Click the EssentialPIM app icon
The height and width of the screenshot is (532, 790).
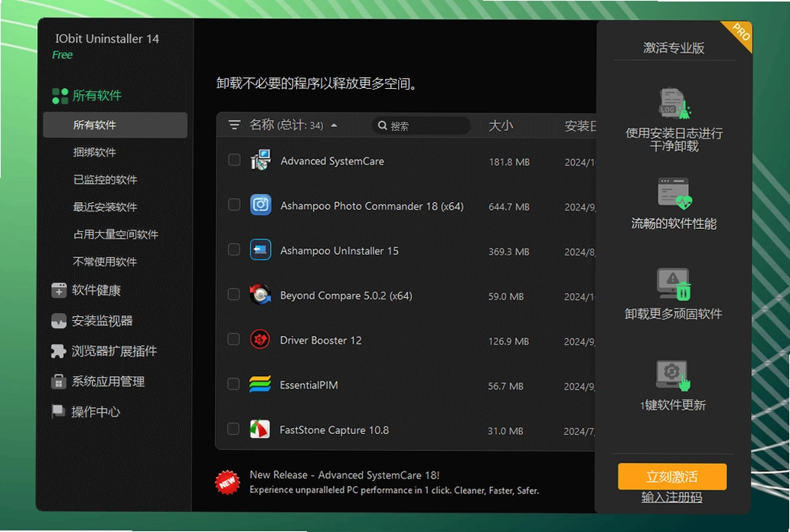point(260,384)
